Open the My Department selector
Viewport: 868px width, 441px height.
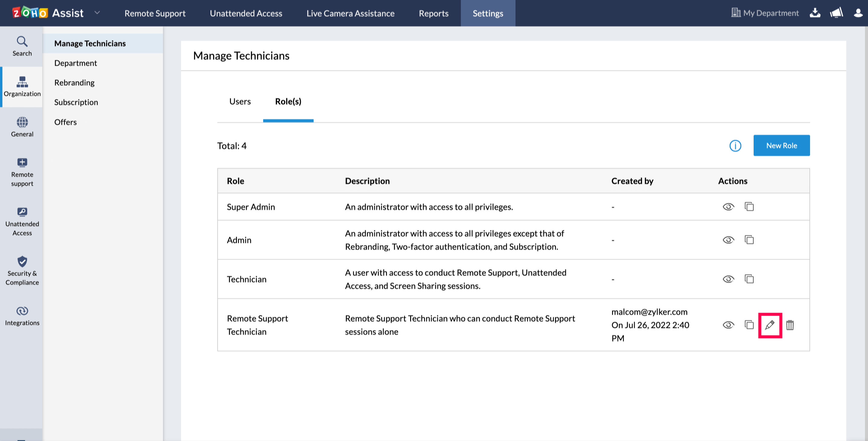(x=765, y=13)
